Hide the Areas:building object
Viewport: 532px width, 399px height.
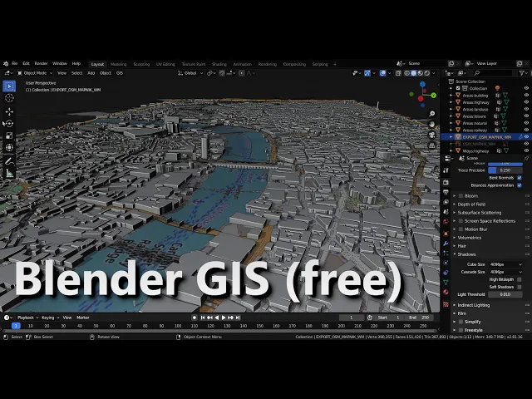pos(526,96)
